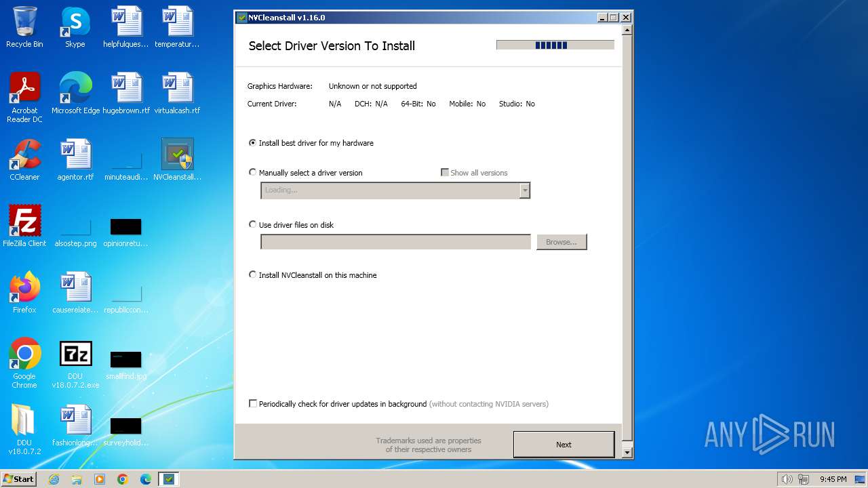Click the 'Unknown or not supported' hardware text
868x488 pixels.
click(x=373, y=86)
